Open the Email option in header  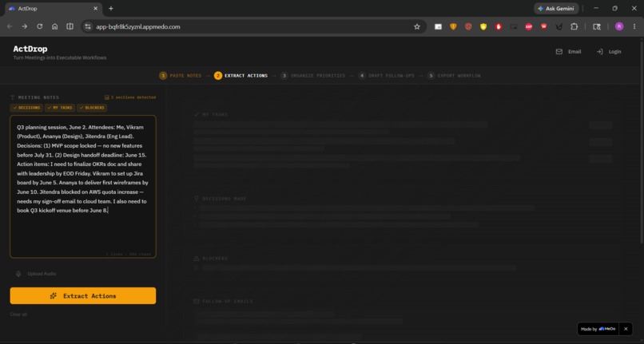click(568, 52)
